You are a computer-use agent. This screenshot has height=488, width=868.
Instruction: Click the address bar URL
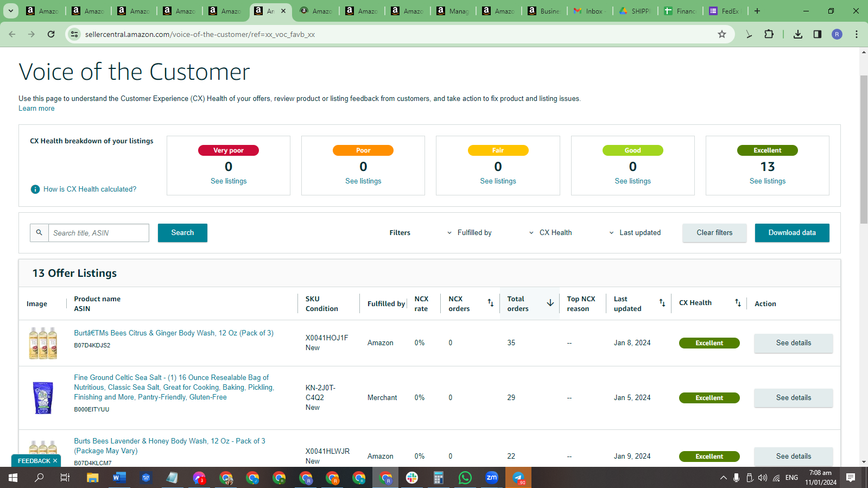pyautogui.click(x=200, y=34)
